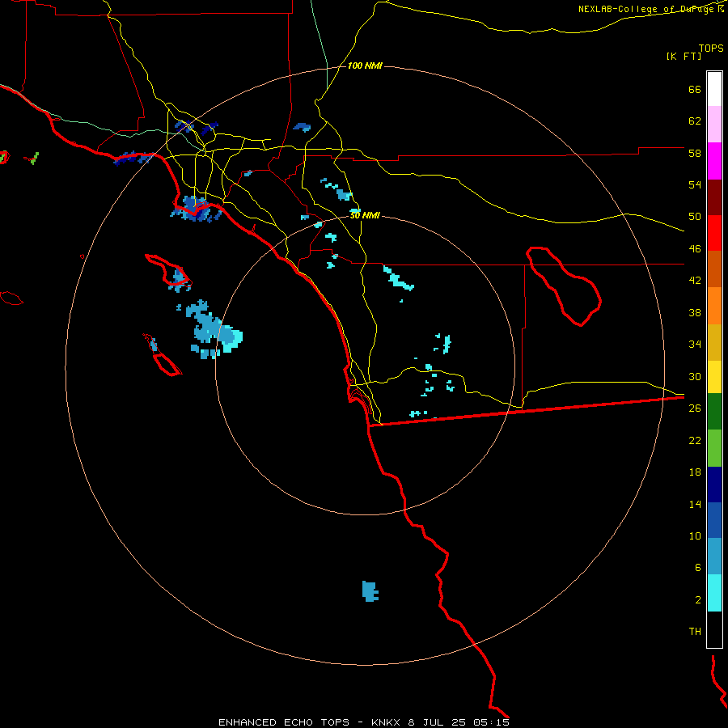Click legend value 14
The width and height of the screenshot is (728, 728).
695,504
